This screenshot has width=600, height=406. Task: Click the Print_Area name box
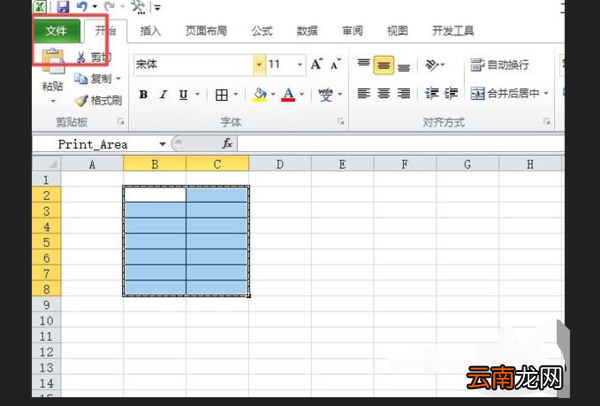tap(94, 144)
